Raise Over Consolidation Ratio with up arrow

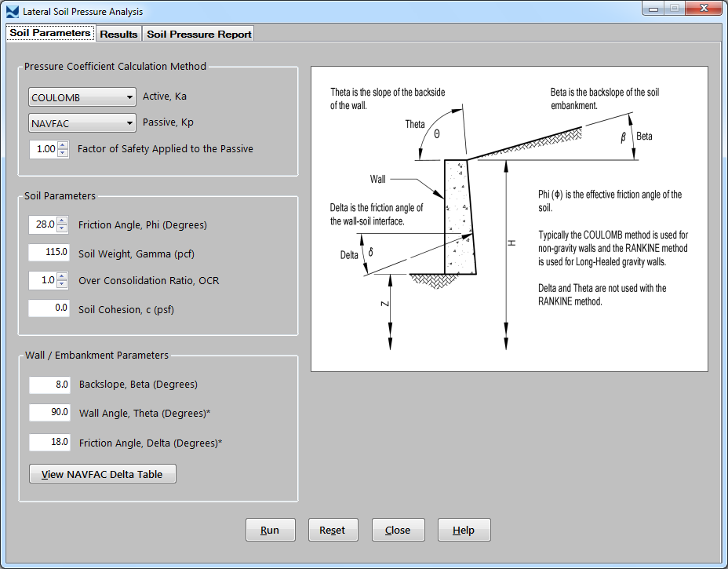point(63,276)
